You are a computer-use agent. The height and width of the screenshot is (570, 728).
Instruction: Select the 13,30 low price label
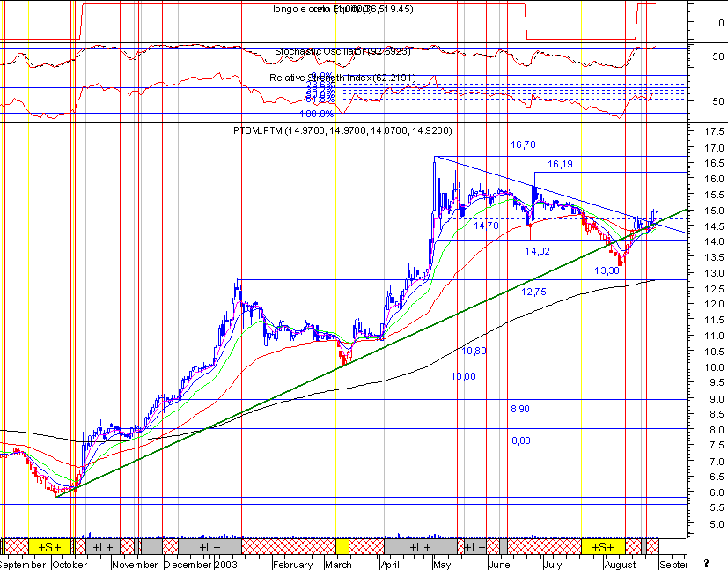tap(607, 270)
